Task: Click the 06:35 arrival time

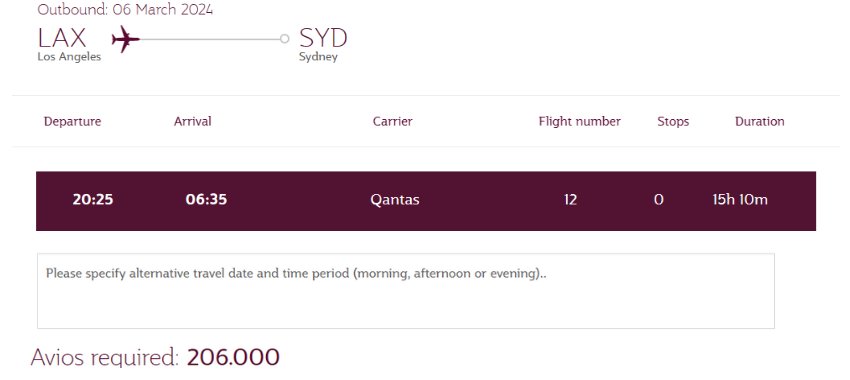Action: coord(206,199)
